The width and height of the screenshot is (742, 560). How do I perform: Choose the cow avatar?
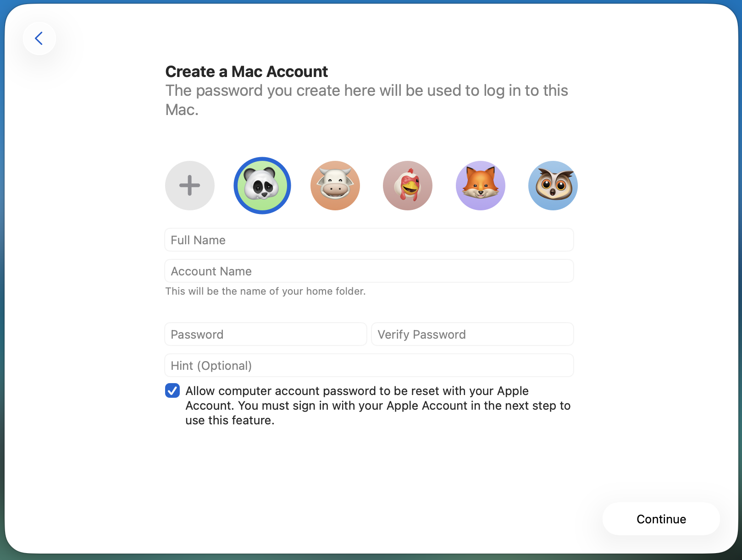point(335,186)
